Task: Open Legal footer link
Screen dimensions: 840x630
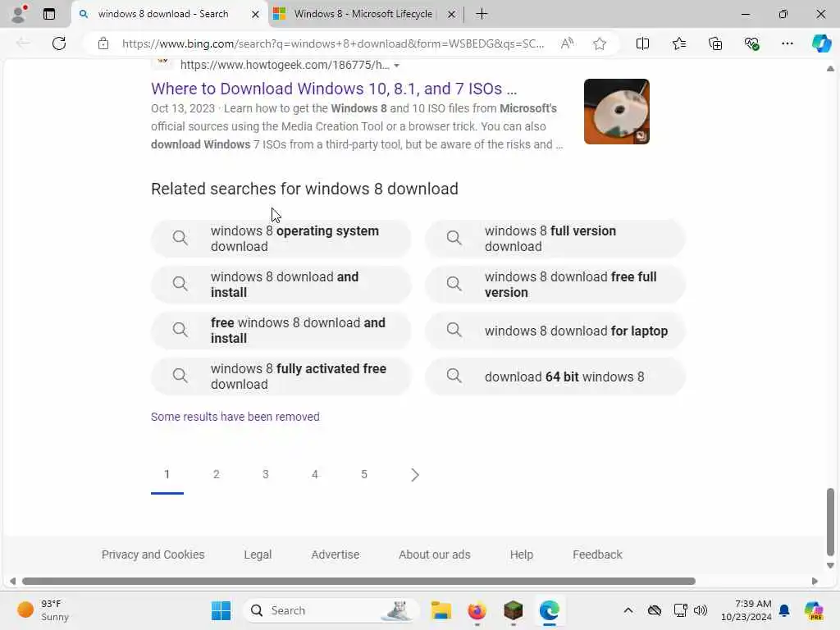Action: coord(258,555)
